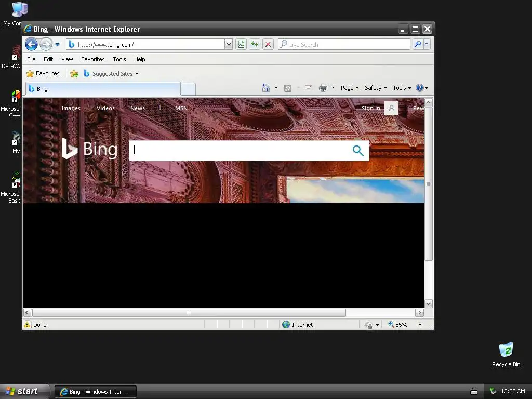Screen dimensions: 532x399
Task: Click inside the Bing search box
Action: [x=238, y=150]
